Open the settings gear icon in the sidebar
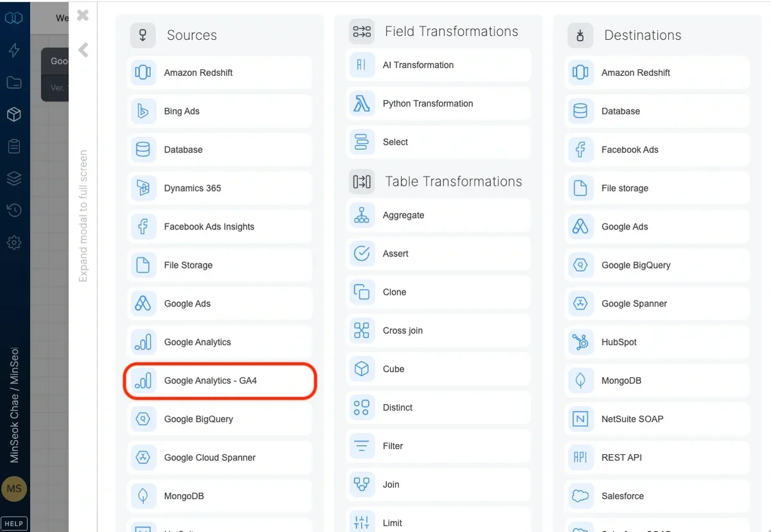Screen dimensions: 771x532 pos(14,242)
